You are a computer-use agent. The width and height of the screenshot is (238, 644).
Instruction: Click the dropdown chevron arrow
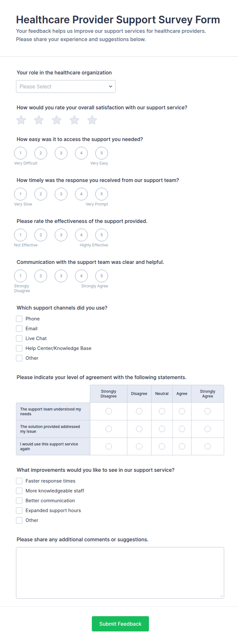tap(111, 87)
